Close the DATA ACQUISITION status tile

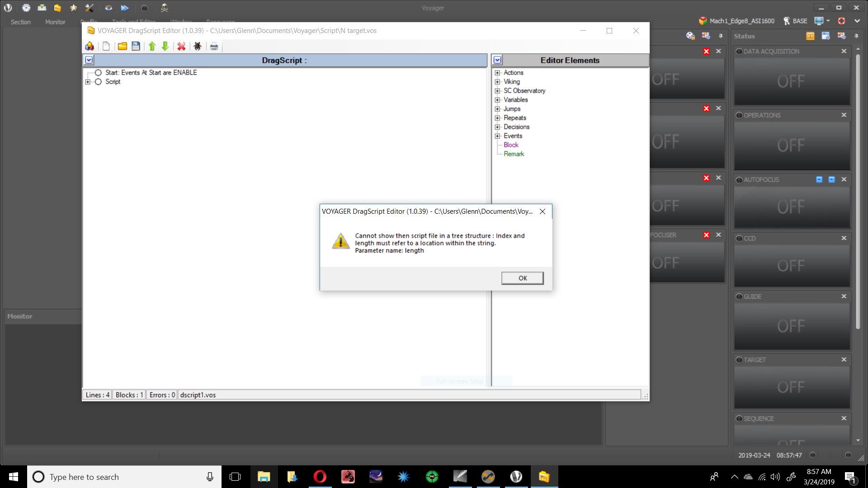click(x=844, y=52)
